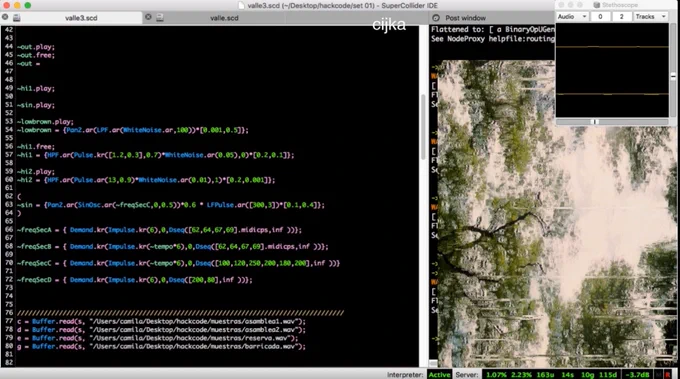The image size is (680, 379).
Task: Click the Interpreter Active status box
Action: (439, 375)
